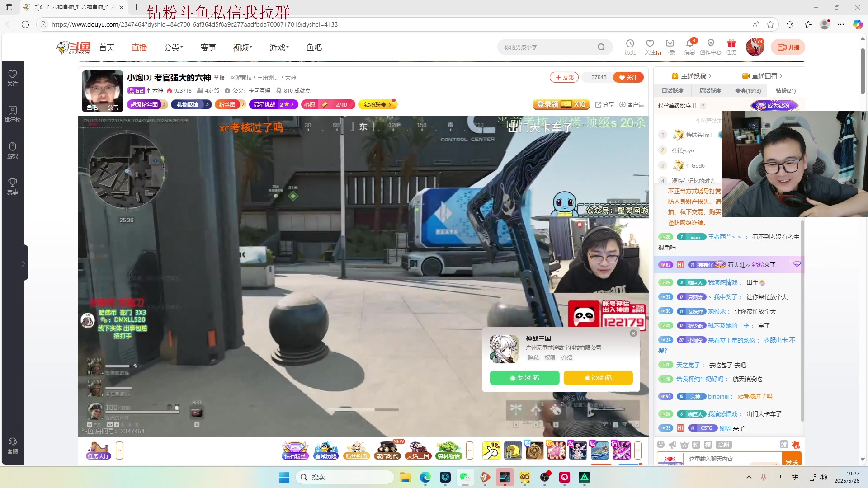This screenshot has width=868, height=488.
Task: Open 森林物语 activity icon
Action: (x=449, y=450)
